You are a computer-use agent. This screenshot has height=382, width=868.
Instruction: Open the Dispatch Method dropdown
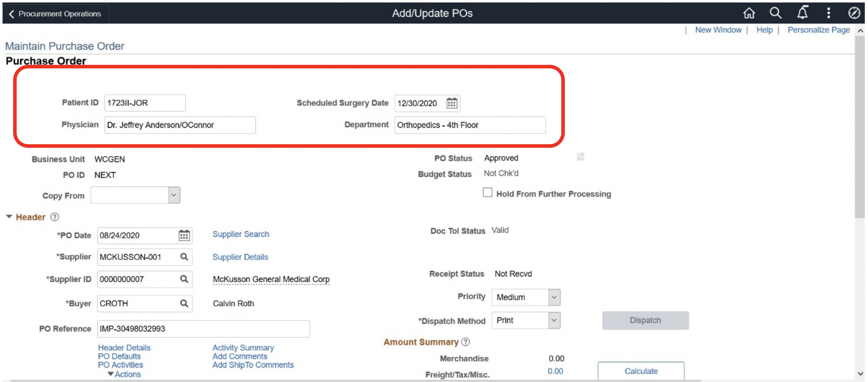554,320
